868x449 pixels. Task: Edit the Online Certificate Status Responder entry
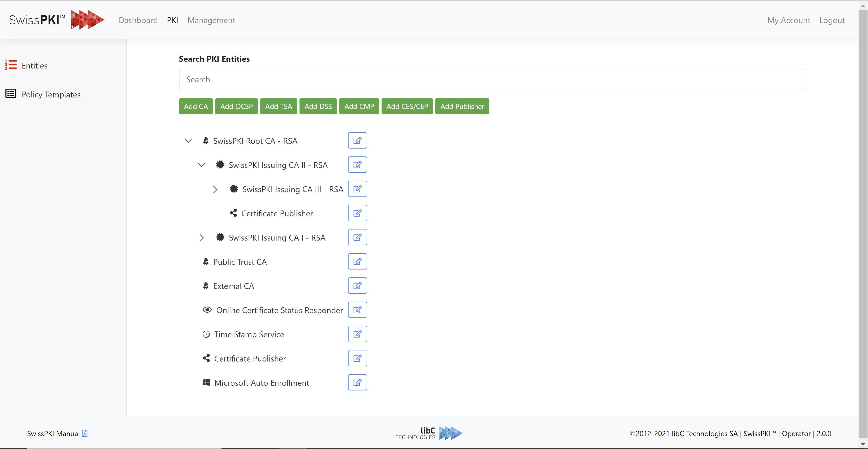click(x=357, y=310)
